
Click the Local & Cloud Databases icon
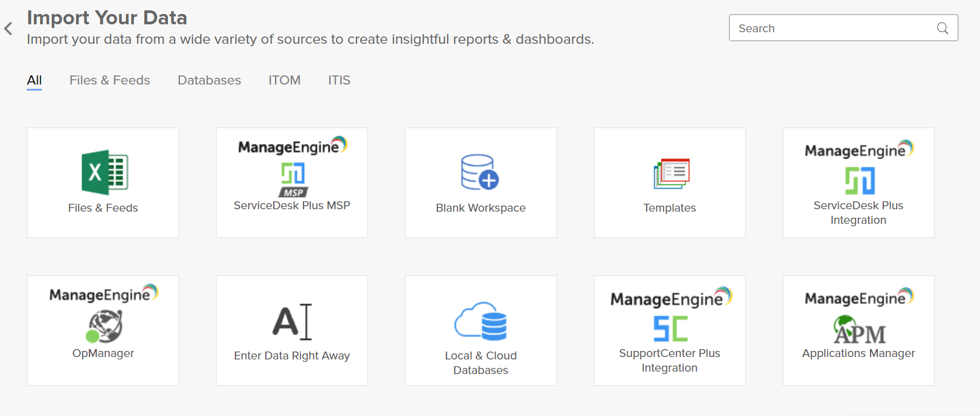481,321
